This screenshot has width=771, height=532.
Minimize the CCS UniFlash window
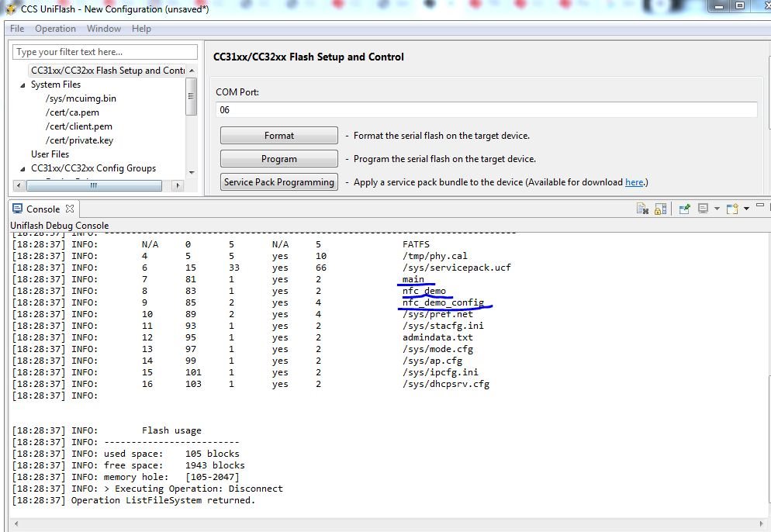click(x=719, y=6)
